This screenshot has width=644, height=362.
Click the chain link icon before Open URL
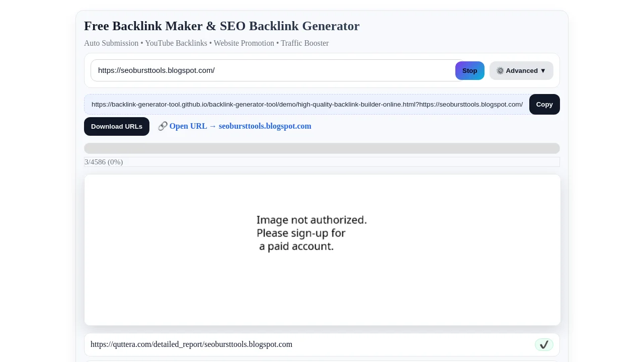coord(163,126)
